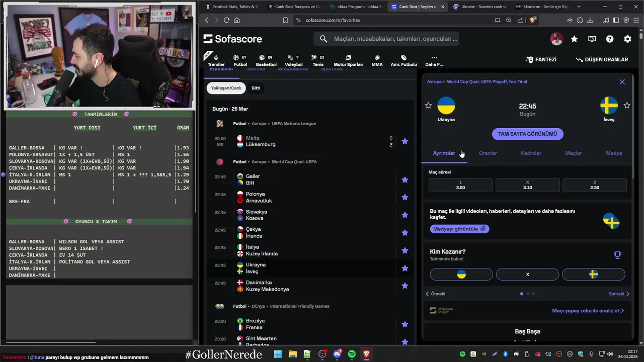
Task: Open the MMA sport category
Action: [x=377, y=60]
